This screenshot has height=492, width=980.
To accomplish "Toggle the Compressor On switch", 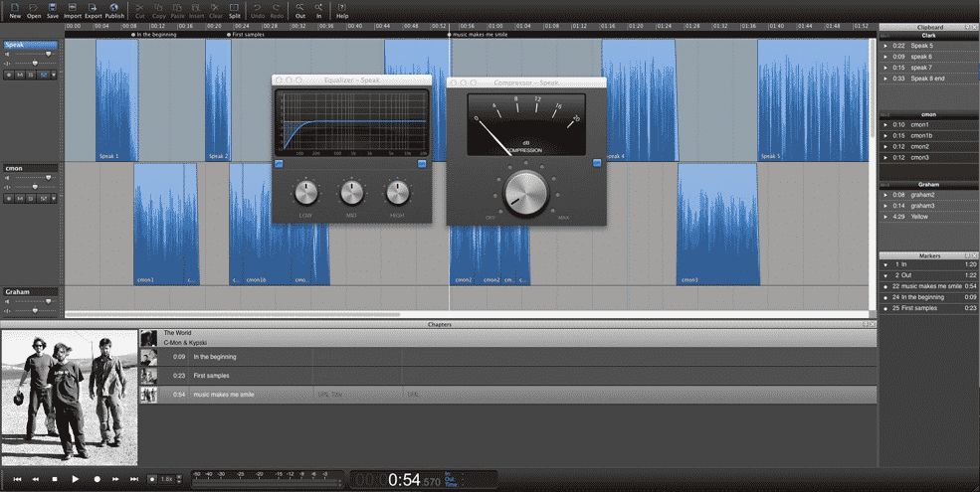I will [597, 163].
